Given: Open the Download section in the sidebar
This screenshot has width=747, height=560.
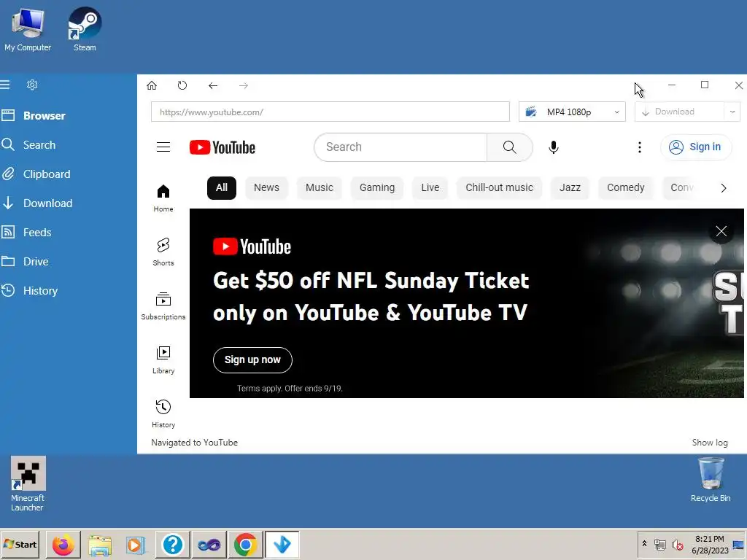Looking at the screenshot, I should tap(47, 203).
